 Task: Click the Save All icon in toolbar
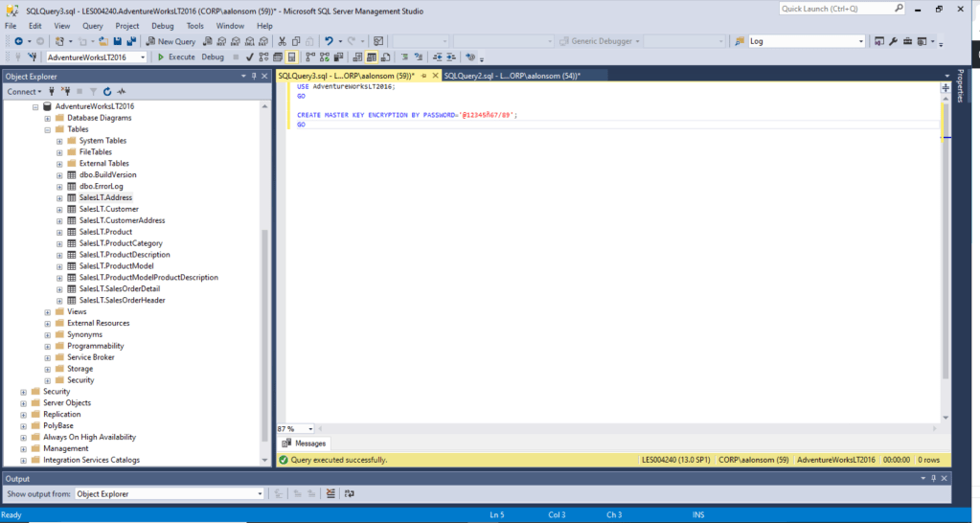[x=130, y=41]
